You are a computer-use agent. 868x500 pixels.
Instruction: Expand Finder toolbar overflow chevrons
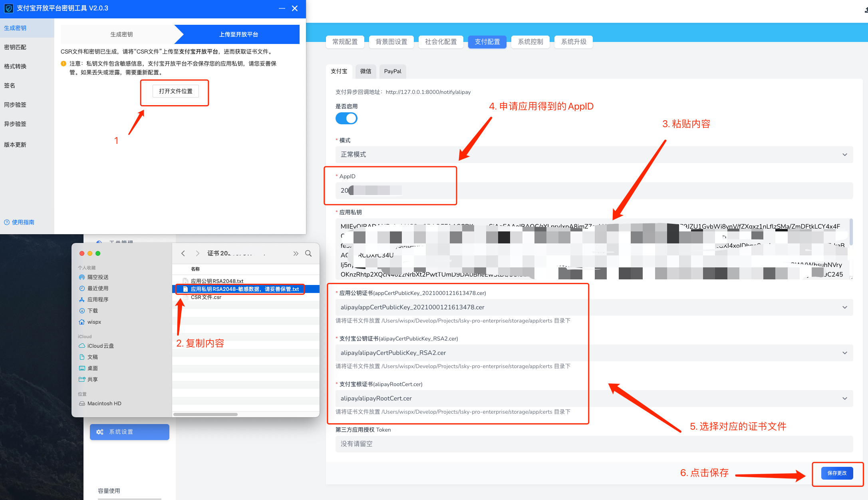[x=296, y=253]
